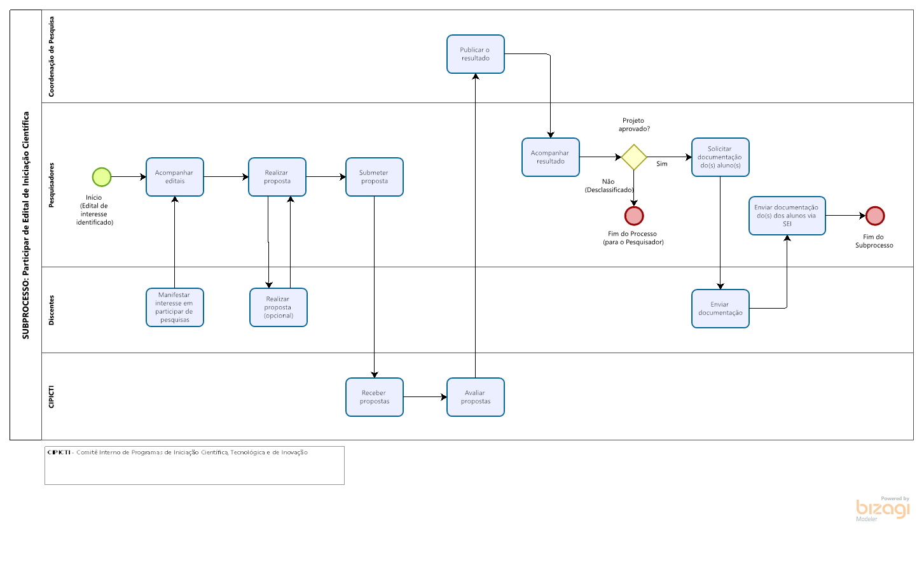Screen dimensions: 924x567
Task: Click Enviar documentação dos alunos via SEI task
Action: 787,216
